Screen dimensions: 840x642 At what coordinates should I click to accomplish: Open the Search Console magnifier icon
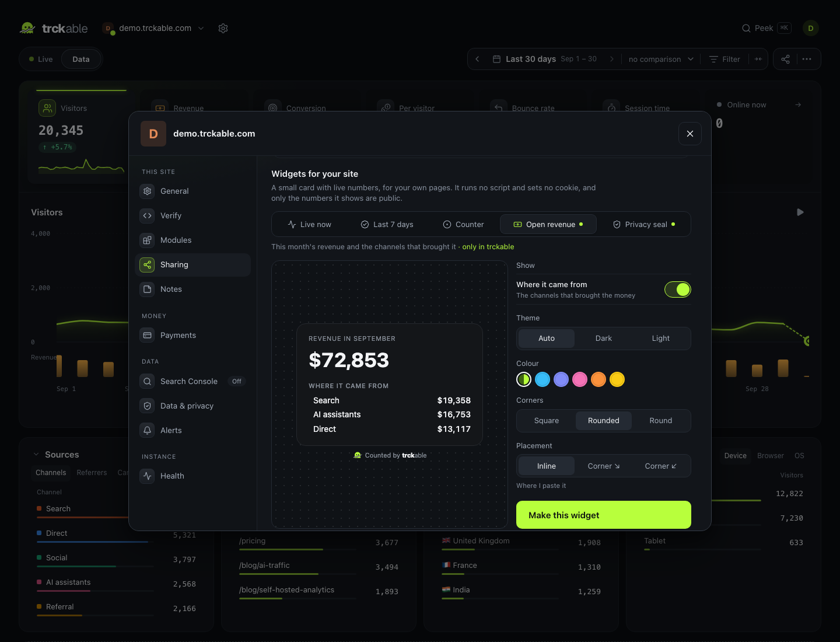pyautogui.click(x=147, y=381)
